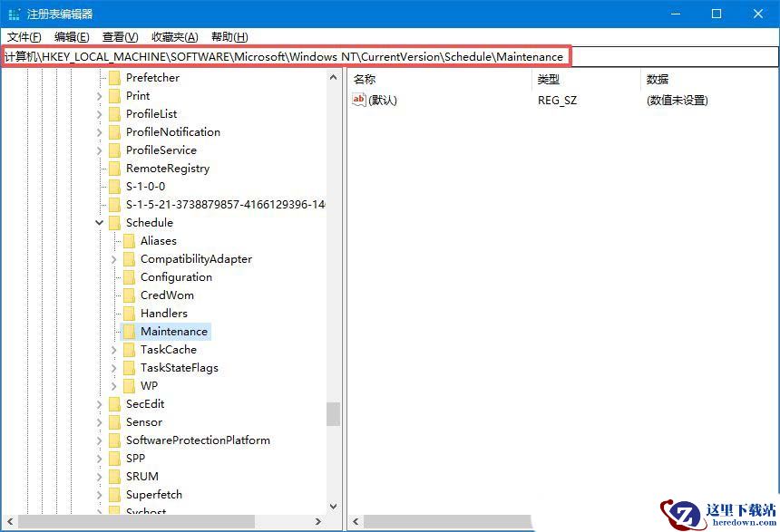Expand the CompatibilityAdapter subkey
The width and height of the screenshot is (780, 532).
coord(114,259)
